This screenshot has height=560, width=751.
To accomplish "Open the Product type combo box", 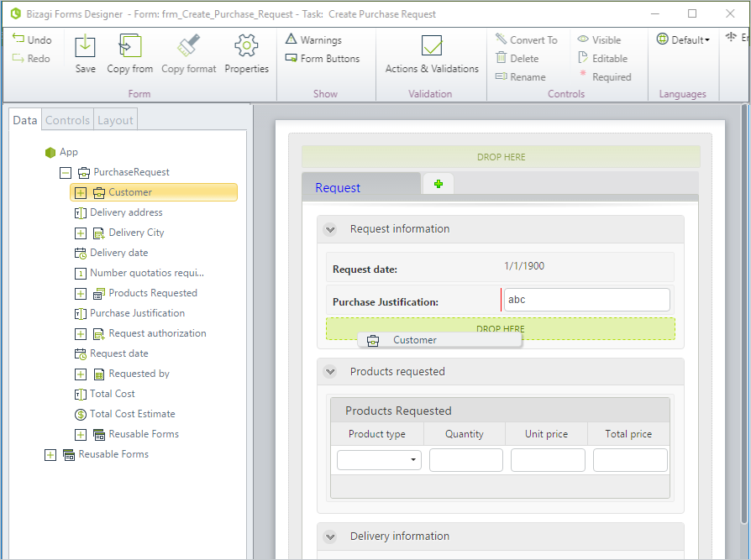I will point(379,460).
